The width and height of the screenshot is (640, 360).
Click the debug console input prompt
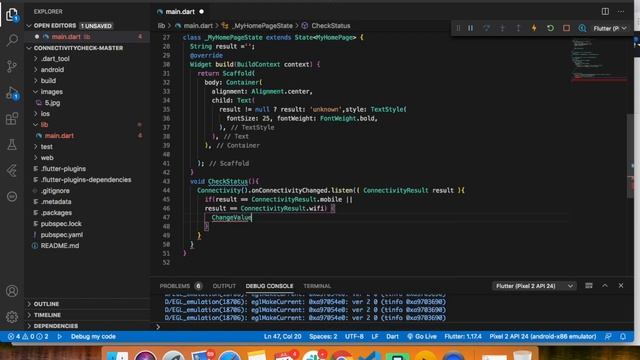pyautogui.click(x=392, y=327)
